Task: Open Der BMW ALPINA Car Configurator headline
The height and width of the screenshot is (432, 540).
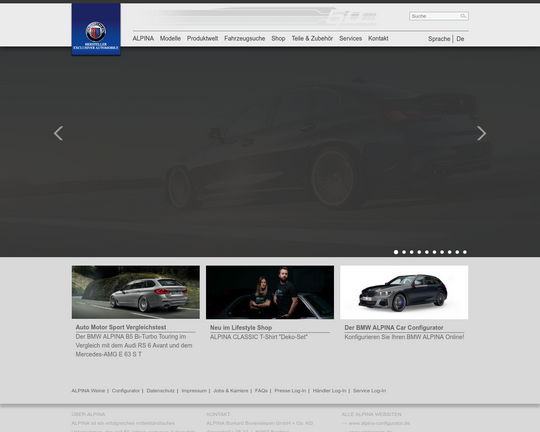Action: click(394, 328)
